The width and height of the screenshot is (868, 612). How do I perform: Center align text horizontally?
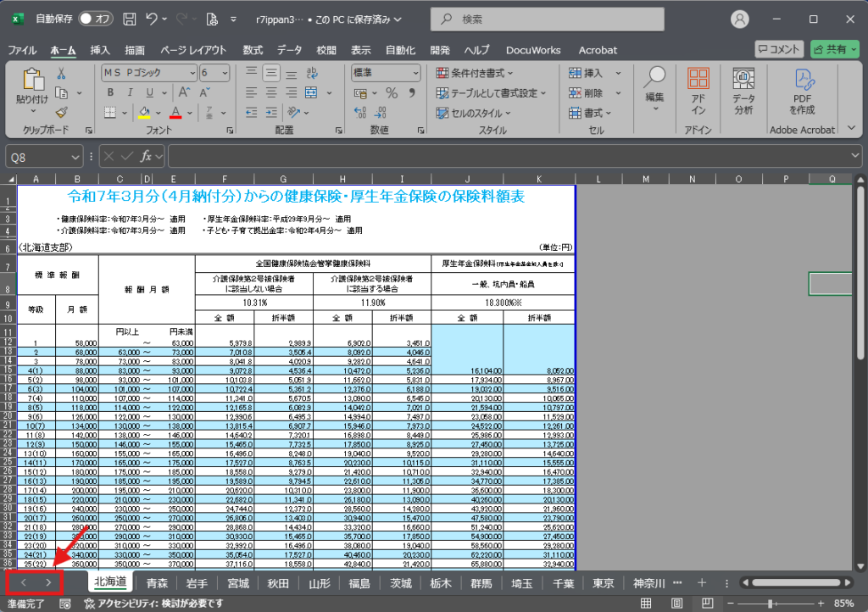pos(271,92)
